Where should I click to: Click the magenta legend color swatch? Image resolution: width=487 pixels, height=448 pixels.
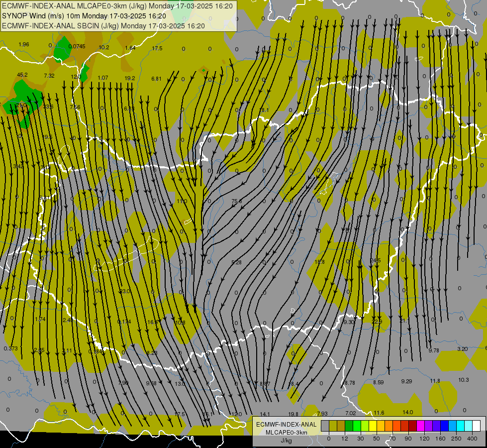(x=420, y=426)
